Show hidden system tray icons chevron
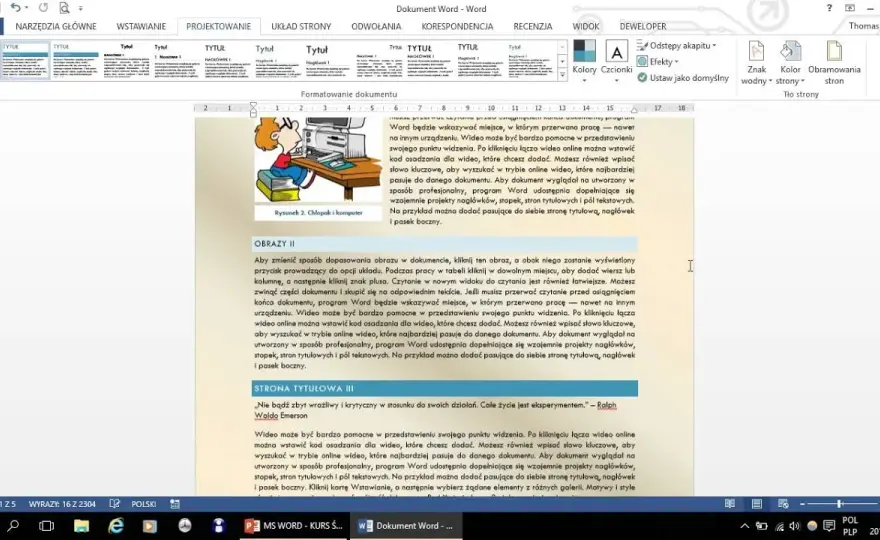Screen dimensions: 880x540 (x=744, y=526)
